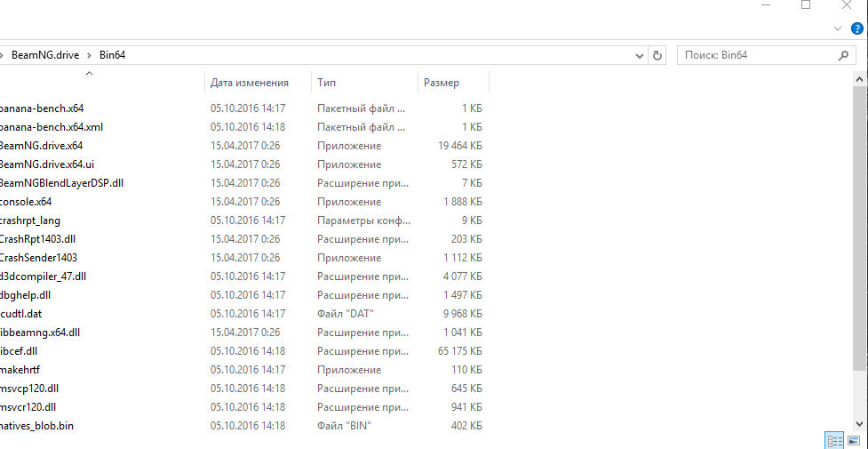Open the address bar history dropdown
This screenshot has height=449, width=868.
click(x=640, y=55)
